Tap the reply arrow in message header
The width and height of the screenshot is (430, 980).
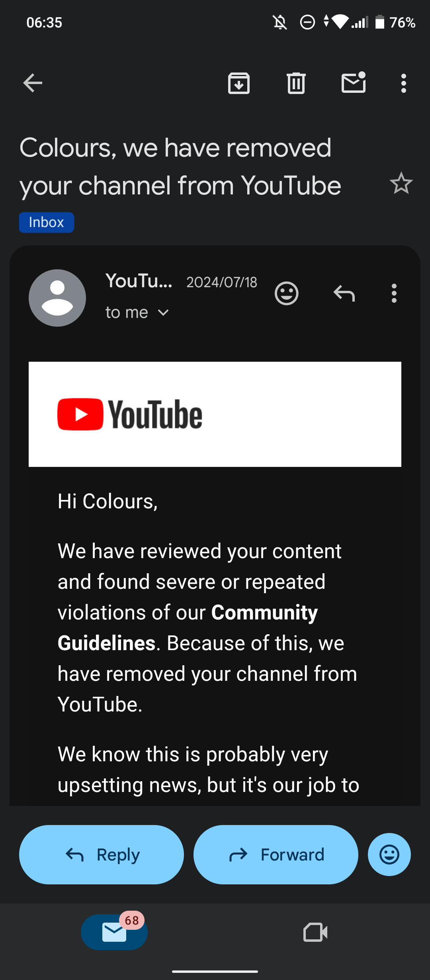344,294
